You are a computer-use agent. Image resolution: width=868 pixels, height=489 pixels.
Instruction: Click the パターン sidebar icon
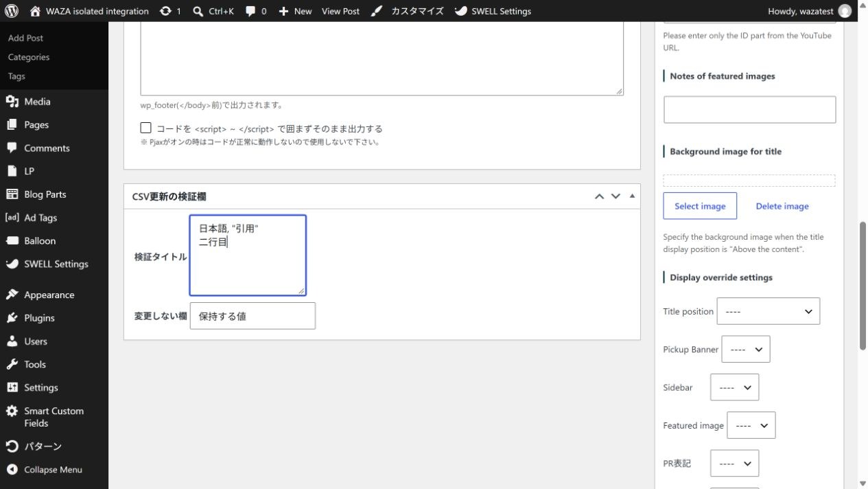(x=12, y=446)
